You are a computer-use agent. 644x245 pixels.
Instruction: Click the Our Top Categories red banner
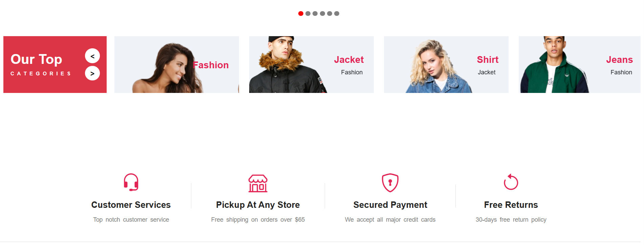55,65
